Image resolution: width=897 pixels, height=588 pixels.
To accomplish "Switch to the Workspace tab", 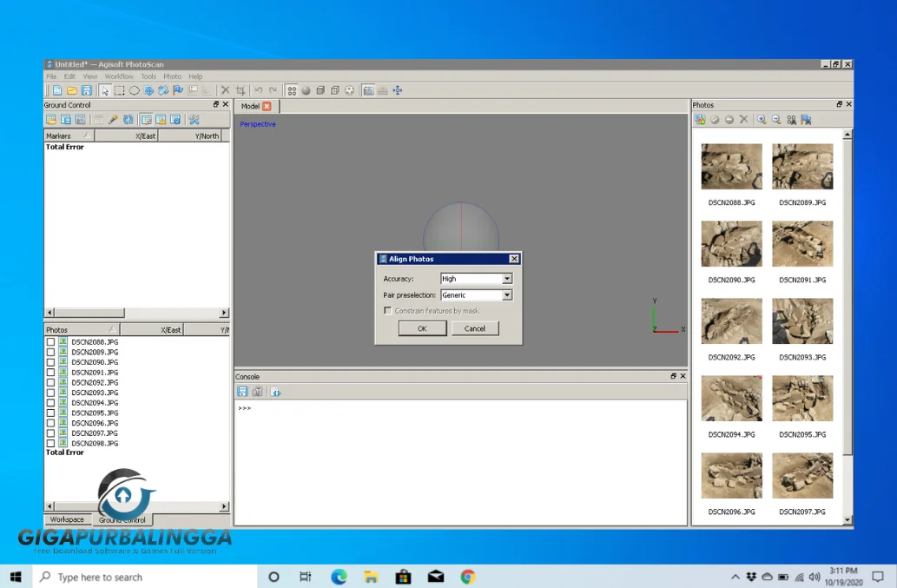I will click(67, 519).
